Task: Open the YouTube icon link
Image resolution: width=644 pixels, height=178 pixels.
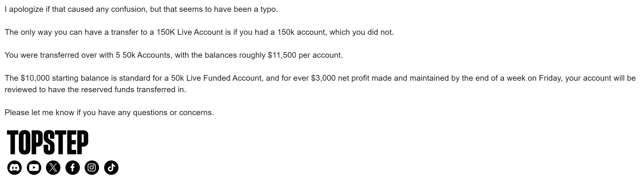Action: 34,167
